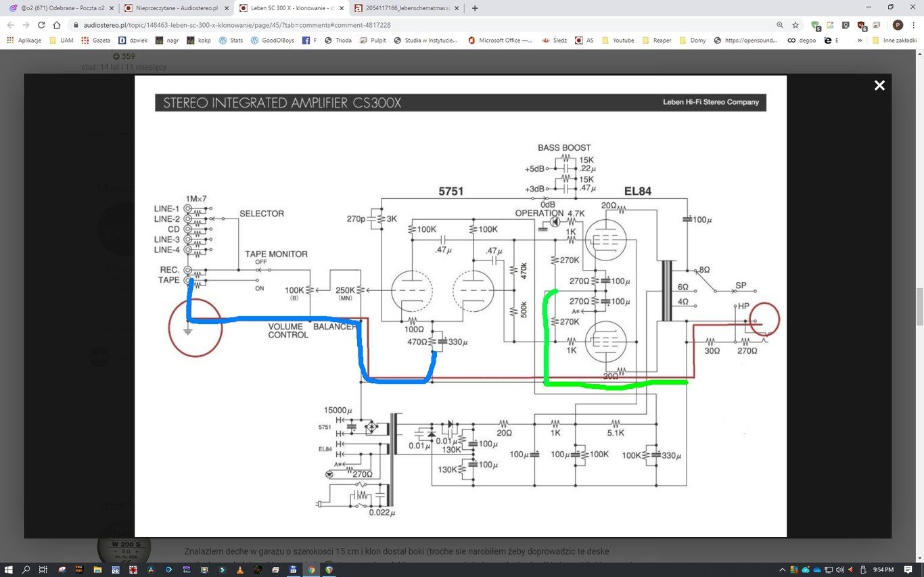The width and height of the screenshot is (924, 577).
Task: Open the Domy bookmark folder
Action: pos(693,41)
